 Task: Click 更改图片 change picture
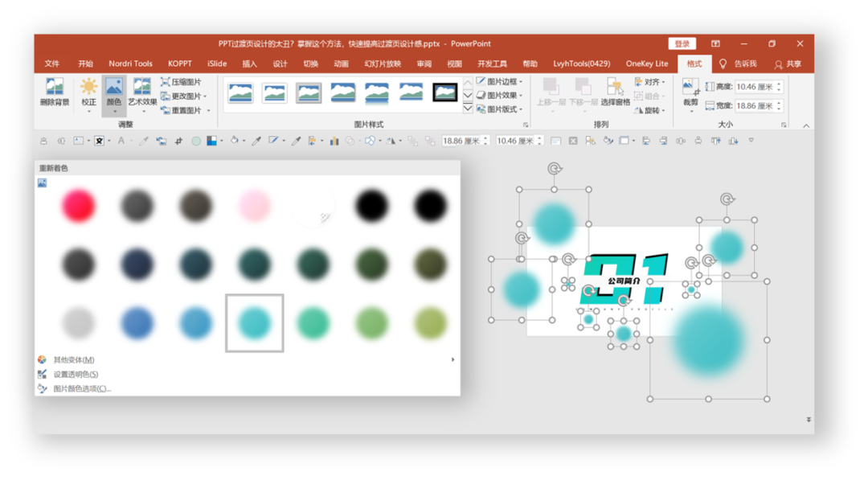pos(181,96)
